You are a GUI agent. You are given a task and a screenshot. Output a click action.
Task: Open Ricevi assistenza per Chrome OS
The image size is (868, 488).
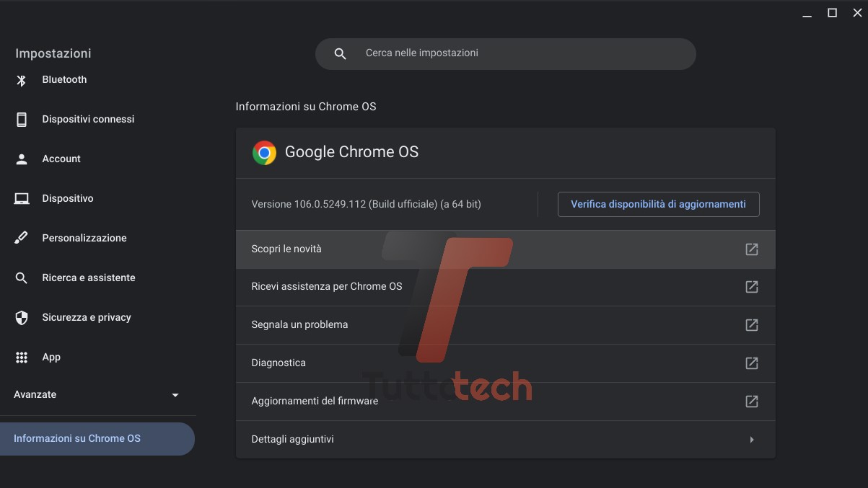pyautogui.click(x=327, y=286)
